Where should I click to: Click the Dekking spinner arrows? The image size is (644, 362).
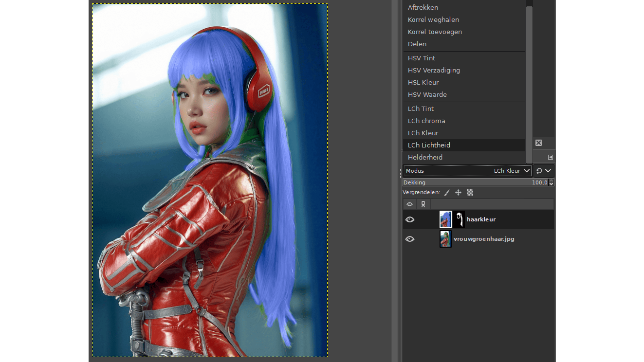(x=551, y=182)
